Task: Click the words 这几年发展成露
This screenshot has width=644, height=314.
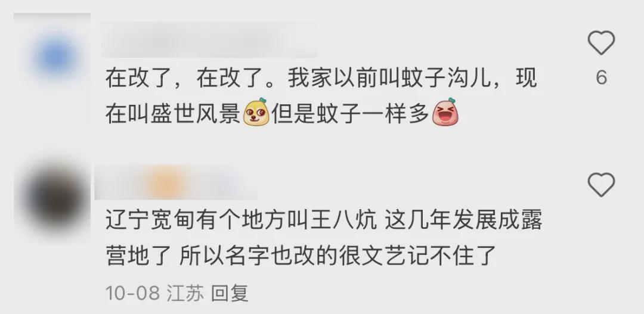Action: tap(464, 220)
